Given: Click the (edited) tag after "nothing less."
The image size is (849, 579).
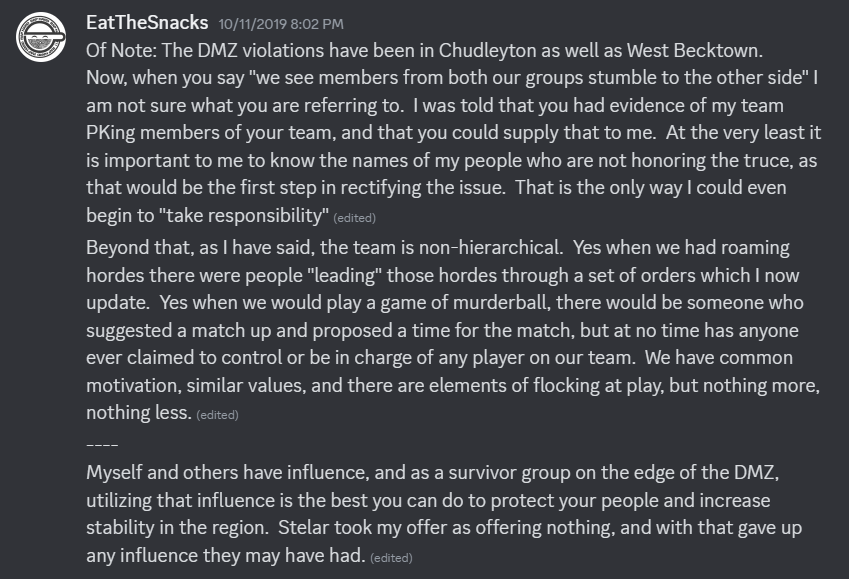Looking at the screenshot, I should [217, 415].
